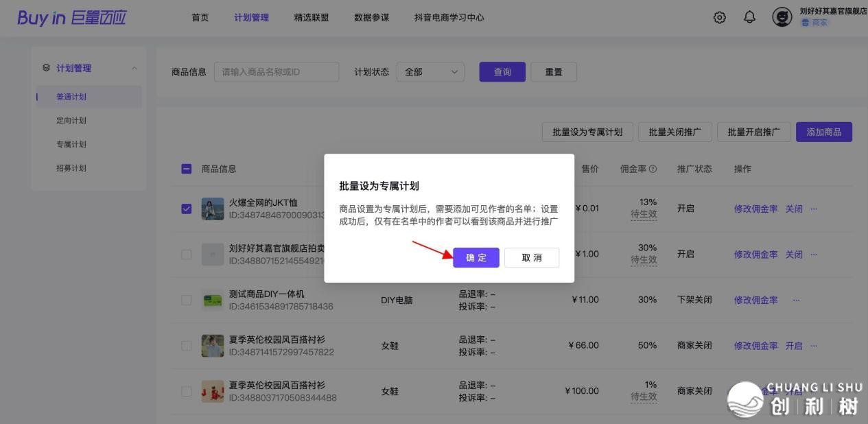868x424 pixels.
Task: Collapse the 计划管理 sidebar section chevron
Action: coord(134,68)
